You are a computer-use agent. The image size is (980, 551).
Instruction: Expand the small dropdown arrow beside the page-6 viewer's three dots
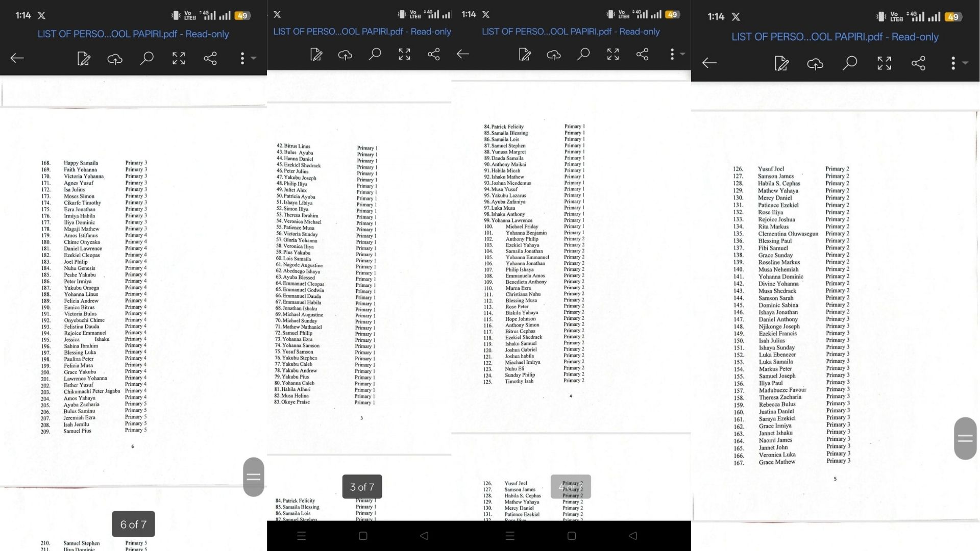[254, 58]
